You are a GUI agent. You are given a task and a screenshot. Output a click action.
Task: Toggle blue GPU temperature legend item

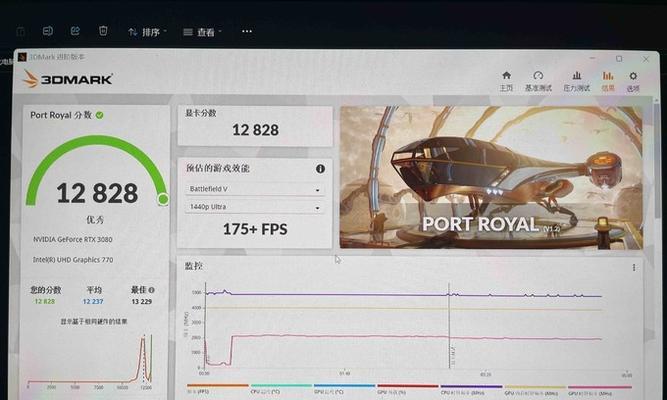tap(345, 389)
